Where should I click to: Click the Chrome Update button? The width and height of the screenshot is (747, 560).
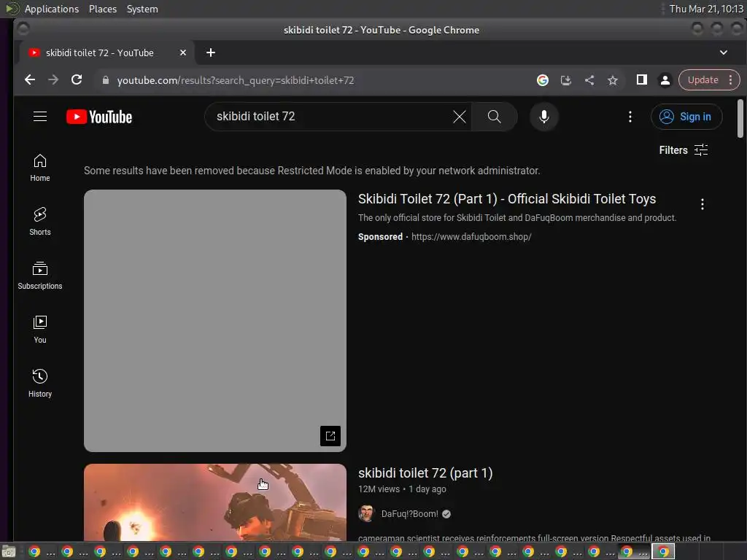coord(703,80)
